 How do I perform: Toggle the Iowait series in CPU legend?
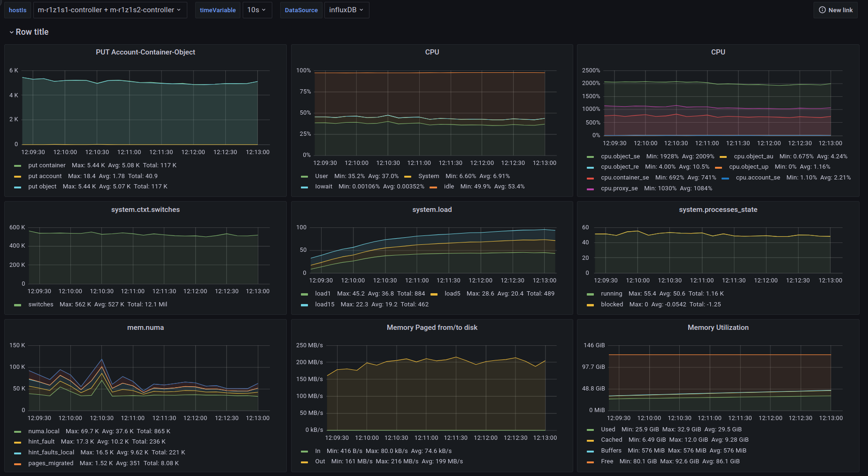pos(323,187)
